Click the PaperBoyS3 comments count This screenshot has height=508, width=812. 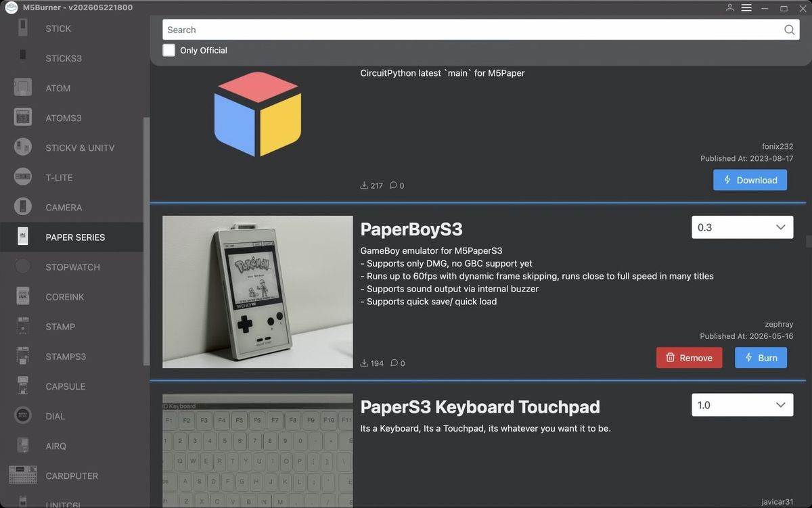pos(397,363)
